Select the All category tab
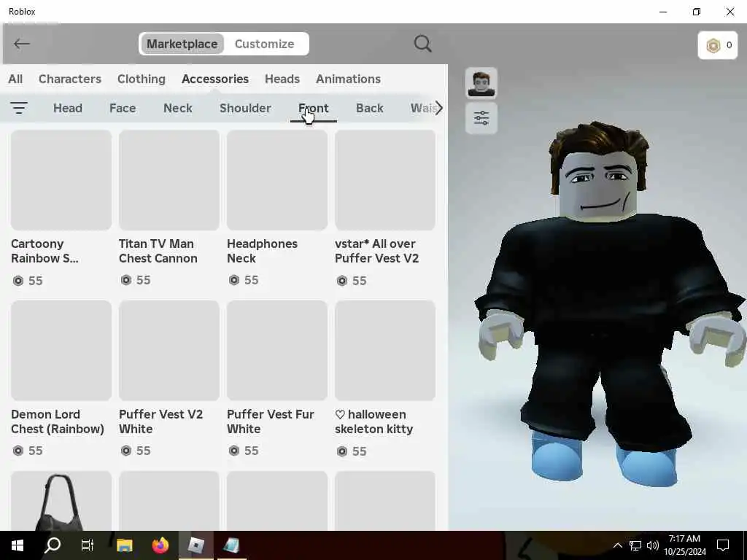The height and width of the screenshot is (560, 747). coord(15,79)
